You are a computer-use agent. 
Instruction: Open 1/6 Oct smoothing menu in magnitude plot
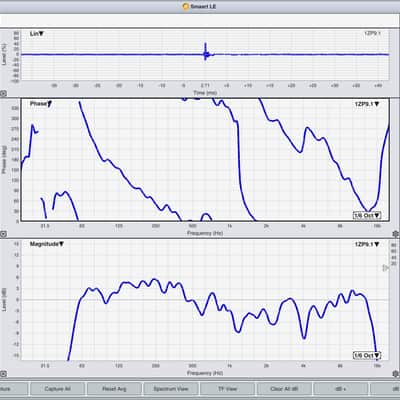point(367,356)
